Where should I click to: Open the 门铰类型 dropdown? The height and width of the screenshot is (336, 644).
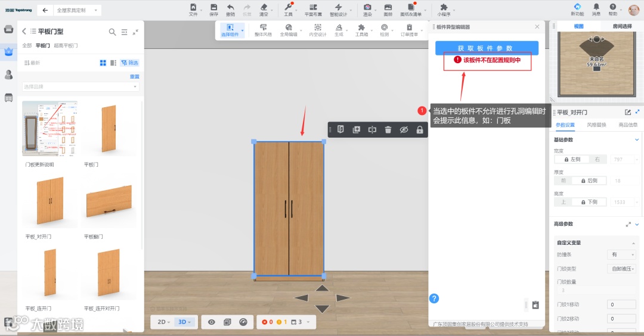pos(621,269)
